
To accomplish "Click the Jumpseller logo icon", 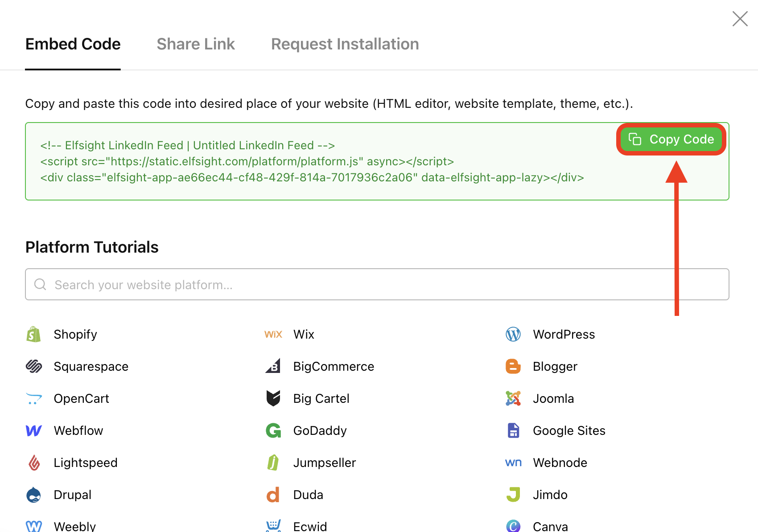I will [x=273, y=462].
